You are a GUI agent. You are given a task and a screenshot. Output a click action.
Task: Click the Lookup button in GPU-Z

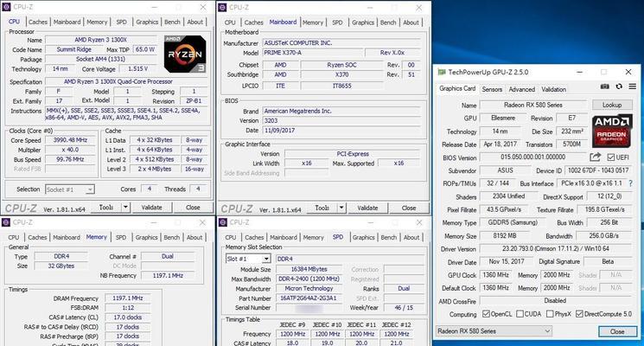[612, 105]
